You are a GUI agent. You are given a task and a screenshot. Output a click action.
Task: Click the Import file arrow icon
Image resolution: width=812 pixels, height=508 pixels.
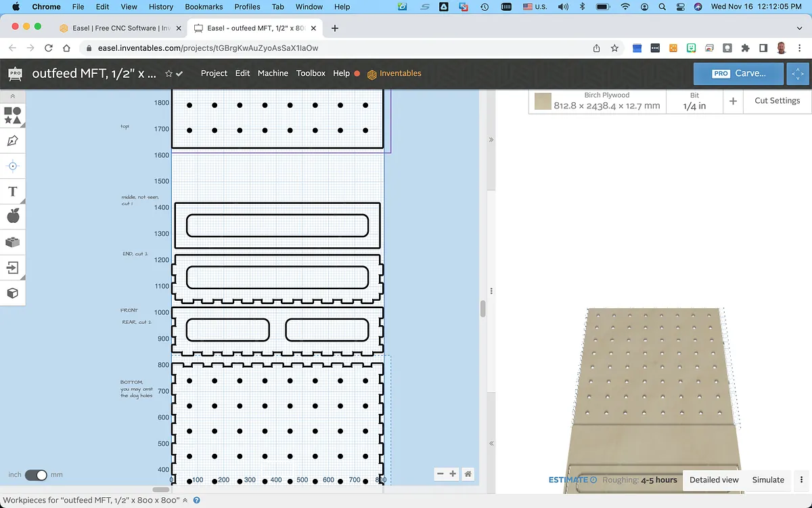[x=12, y=268]
